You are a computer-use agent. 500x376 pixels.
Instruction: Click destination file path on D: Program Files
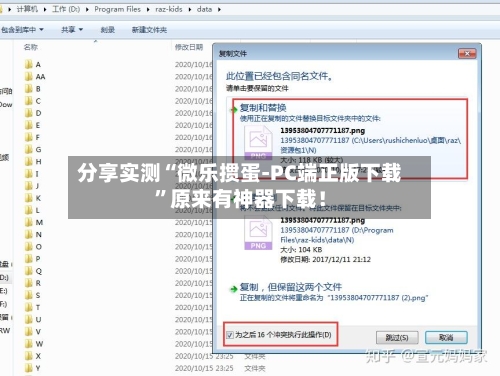point(337,235)
